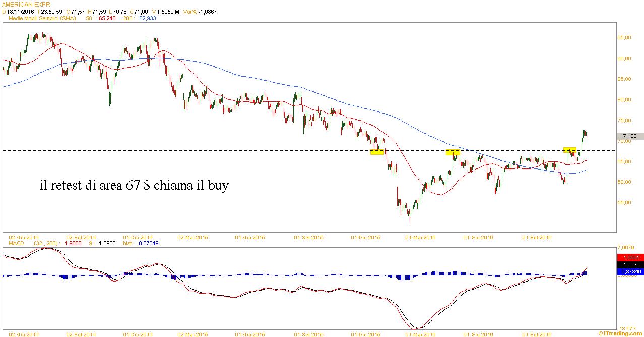Click the yellow highlight box near Dec 2015

tap(377, 152)
